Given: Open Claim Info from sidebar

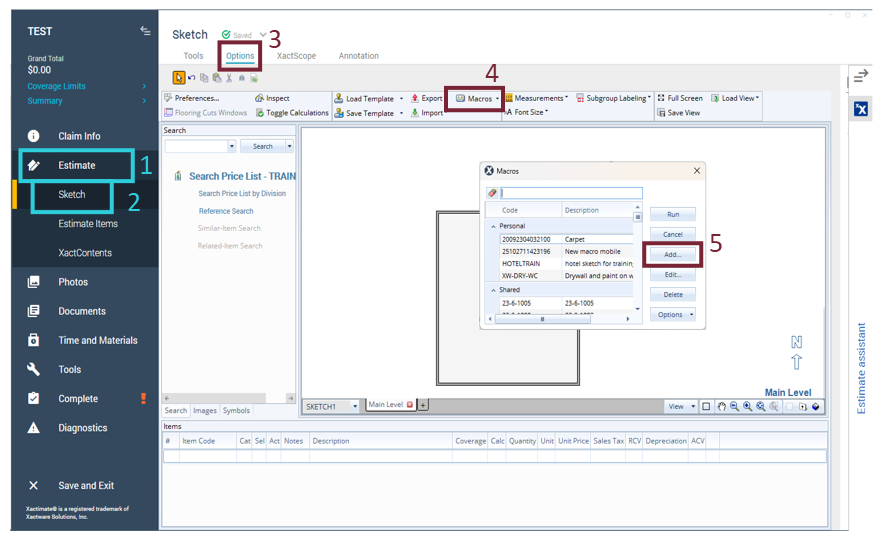Looking at the screenshot, I should click(x=79, y=136).
